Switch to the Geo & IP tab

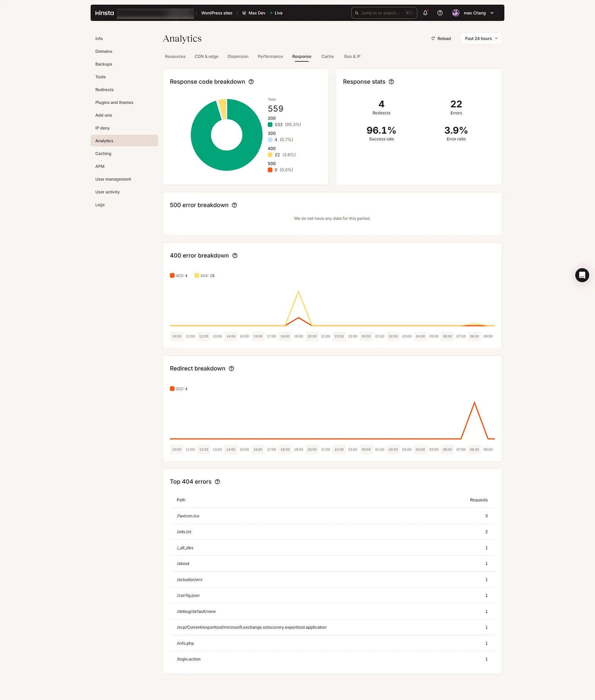(352, 57)
